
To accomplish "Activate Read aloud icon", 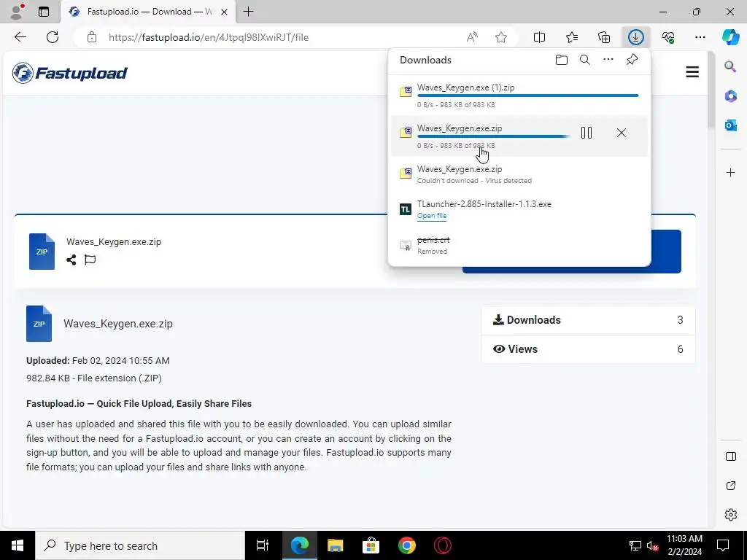I will [x=472, y=37].
